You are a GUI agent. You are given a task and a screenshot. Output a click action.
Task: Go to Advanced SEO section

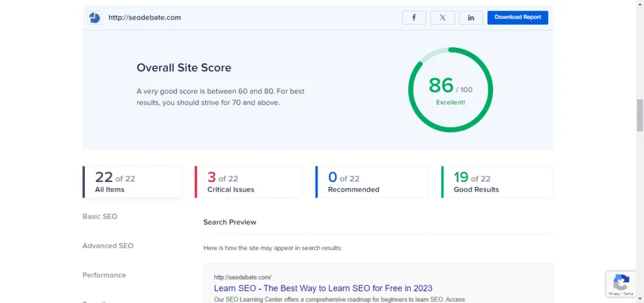coord(108,246)
